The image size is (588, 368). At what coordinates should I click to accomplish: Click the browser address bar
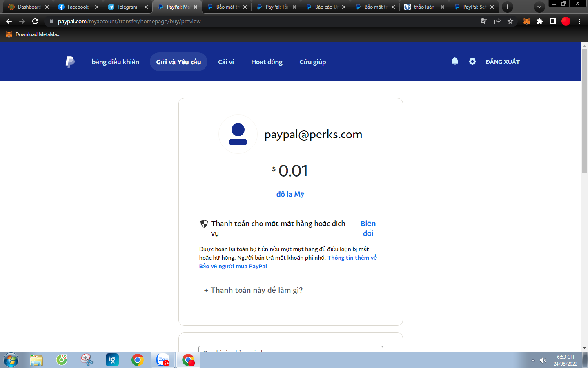[261, 21]
